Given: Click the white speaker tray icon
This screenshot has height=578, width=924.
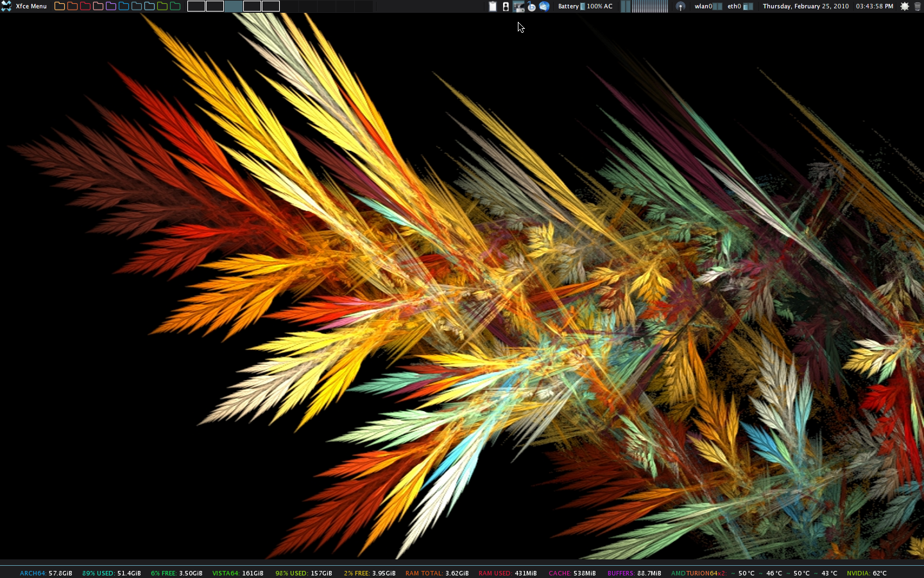Looking at the screenshot, I should [506, 6].
